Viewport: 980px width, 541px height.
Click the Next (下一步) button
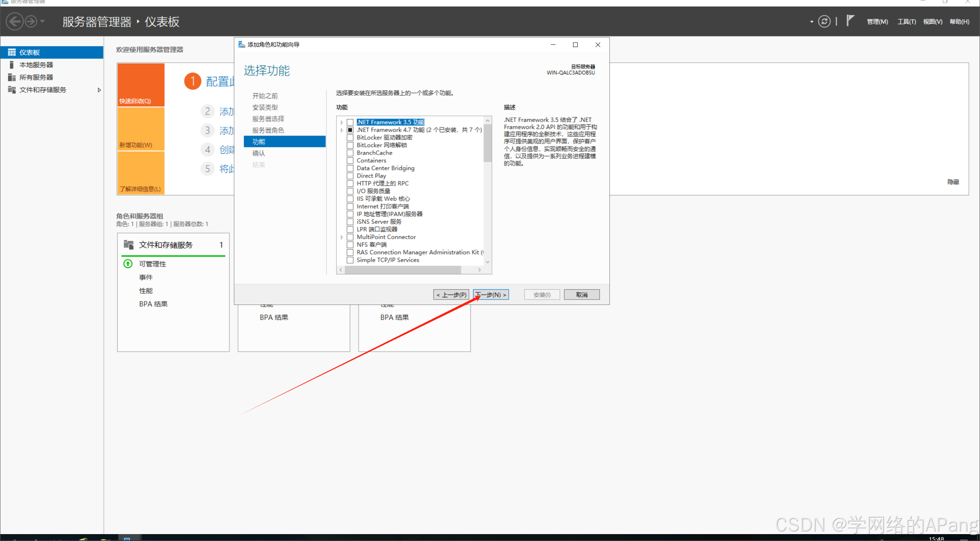[x=491, y=295]
